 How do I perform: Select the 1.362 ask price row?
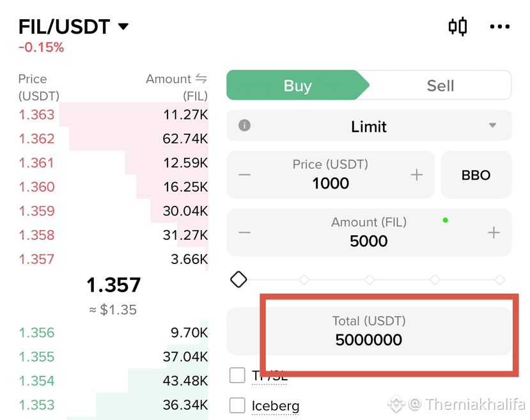pos(113,139)
